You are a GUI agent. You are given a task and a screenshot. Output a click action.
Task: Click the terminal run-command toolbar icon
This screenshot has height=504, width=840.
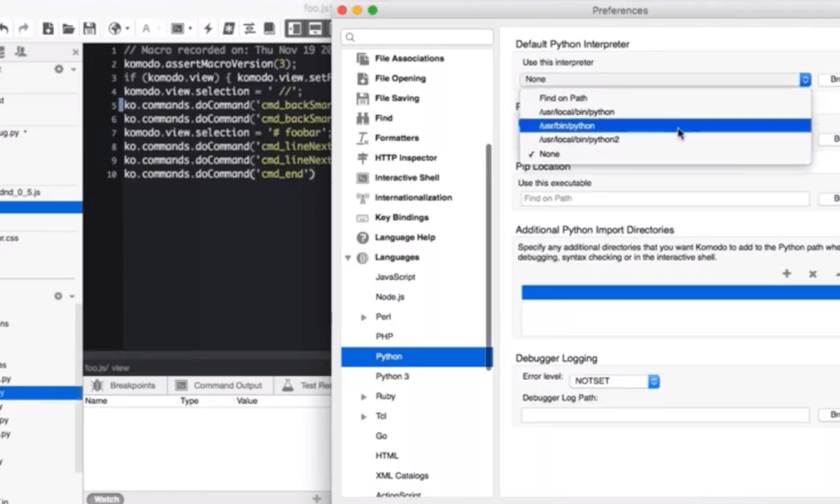click(177, 29)
